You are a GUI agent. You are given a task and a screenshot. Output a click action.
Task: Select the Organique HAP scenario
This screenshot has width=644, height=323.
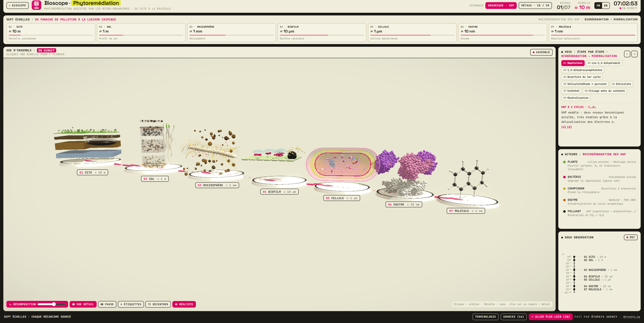(x=501, y=6)
